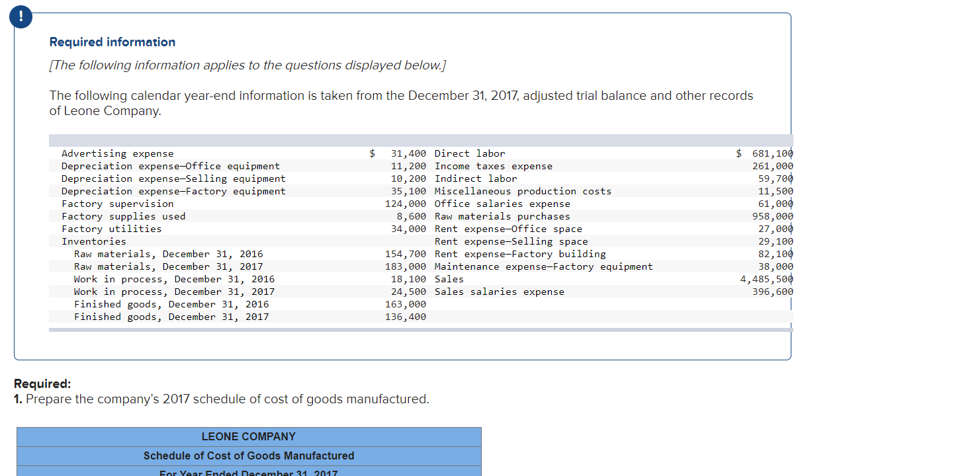Click the "Factory supervision" row label
The image size is (980, 476).
pyautogui.click(x=118, y=204)
